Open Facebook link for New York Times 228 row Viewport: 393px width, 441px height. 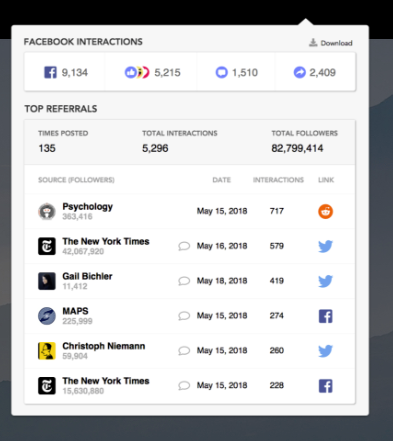click(325, 386)
